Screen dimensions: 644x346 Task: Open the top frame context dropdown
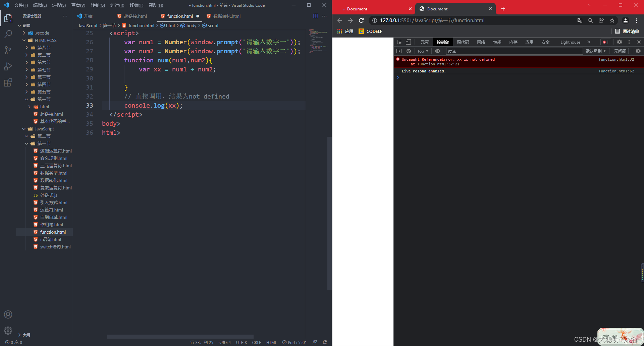(x=422, y=51)
